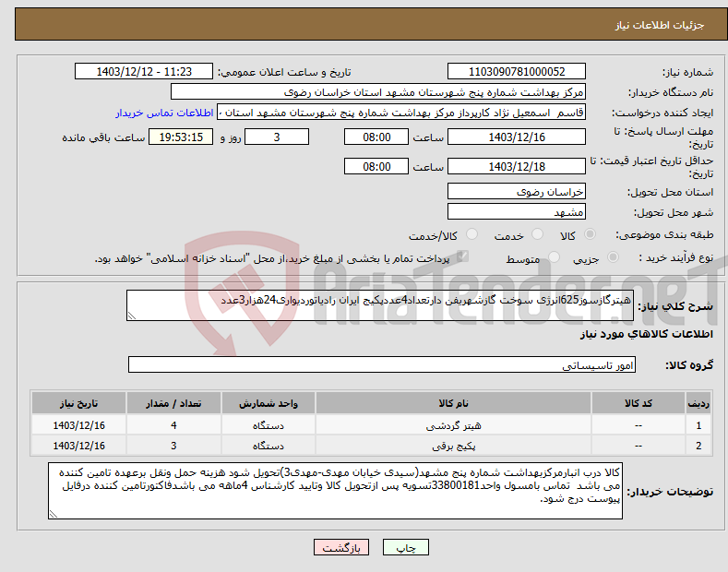Click the remaining time 19:53:15 field
This screenshot has width=728, height=572.
point(181,137)
